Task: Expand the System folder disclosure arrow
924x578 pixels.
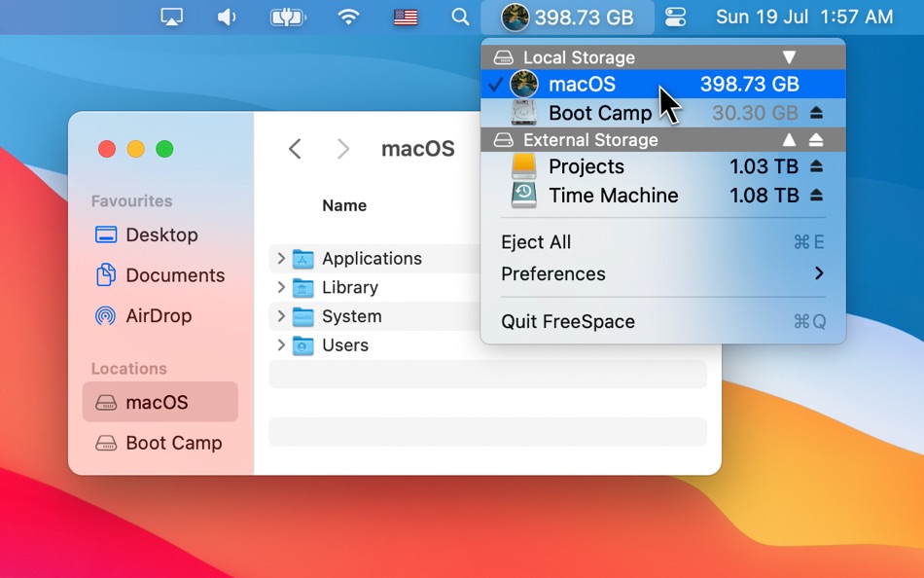Action: 280,316
